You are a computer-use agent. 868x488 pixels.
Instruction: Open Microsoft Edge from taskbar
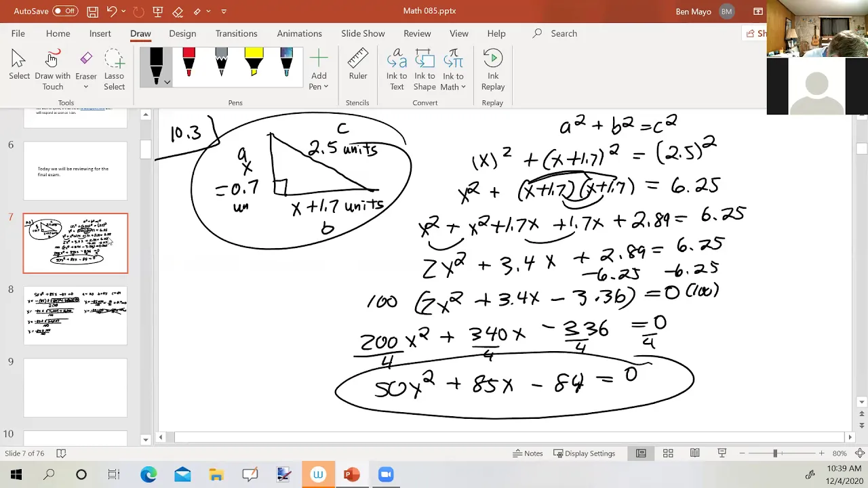point(148,474)
